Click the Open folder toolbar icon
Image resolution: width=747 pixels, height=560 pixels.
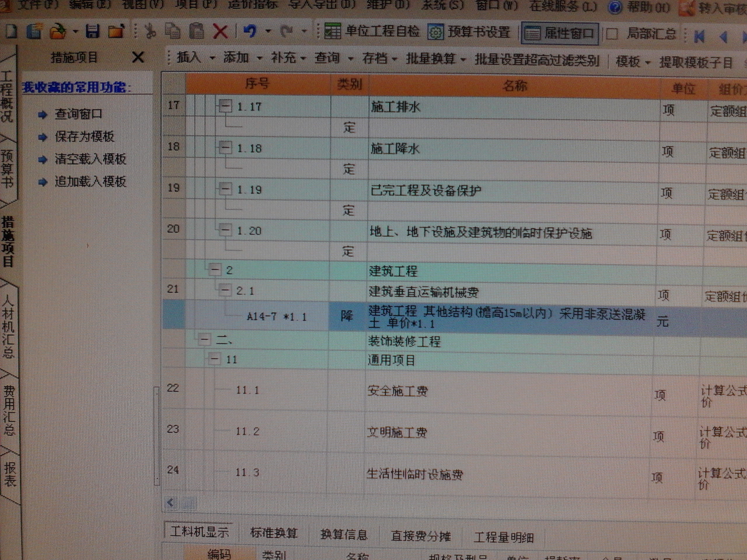click(58, 32)
